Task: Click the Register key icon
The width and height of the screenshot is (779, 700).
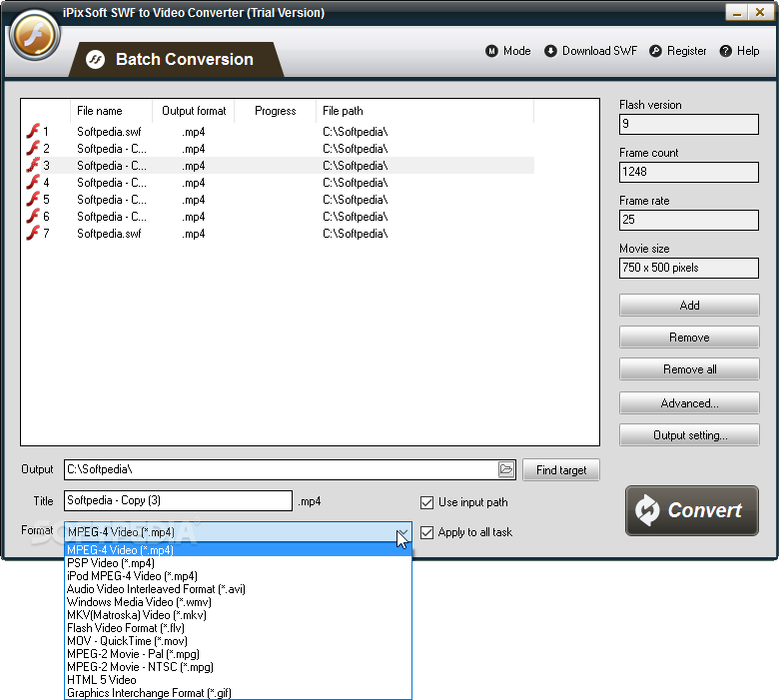Action: point(655,51)
